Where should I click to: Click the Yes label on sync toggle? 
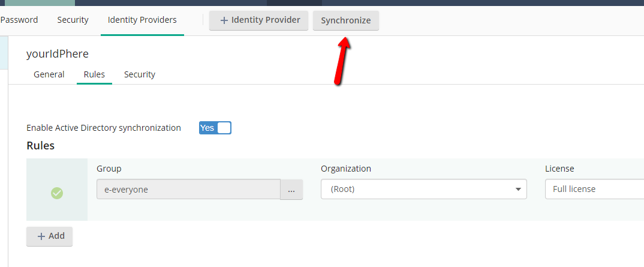[x=207, y=128]
